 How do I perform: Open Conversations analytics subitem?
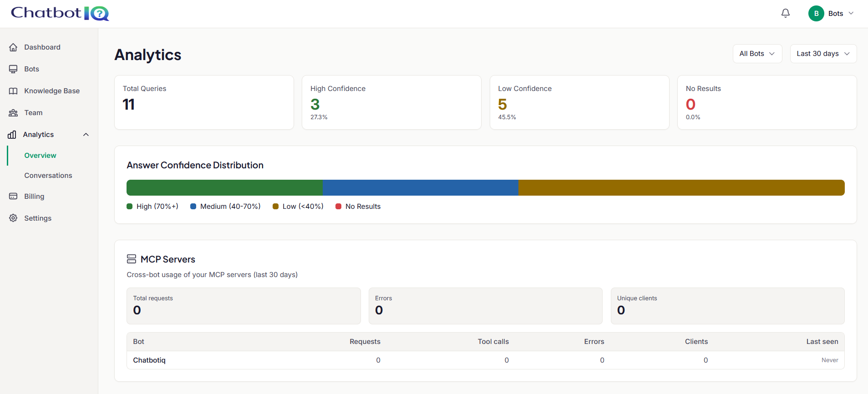[48, 176]
